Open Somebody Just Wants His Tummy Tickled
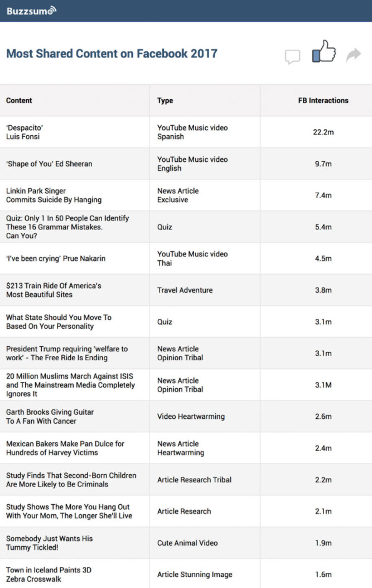The image size is (372, 588). pos(50,543)
